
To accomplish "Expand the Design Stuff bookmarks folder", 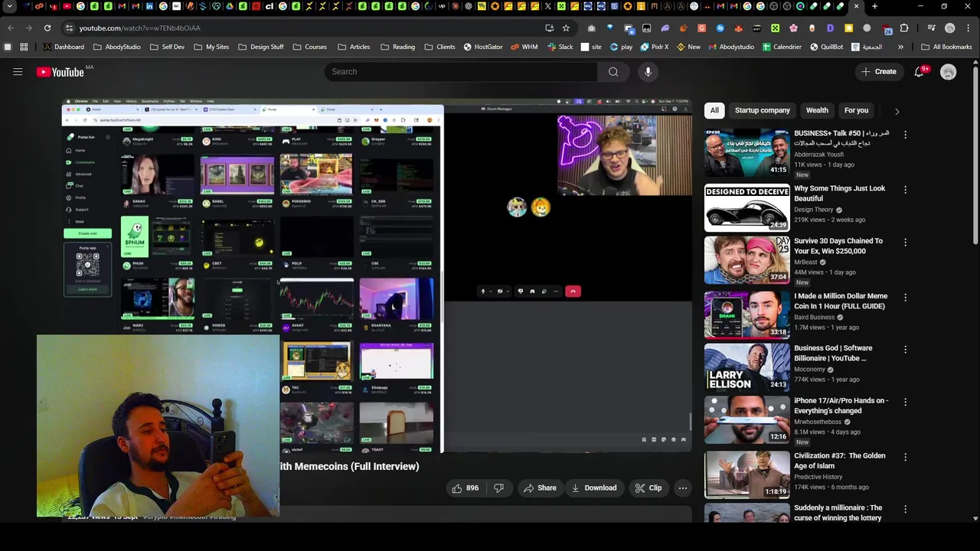I will tap(261, 47).
